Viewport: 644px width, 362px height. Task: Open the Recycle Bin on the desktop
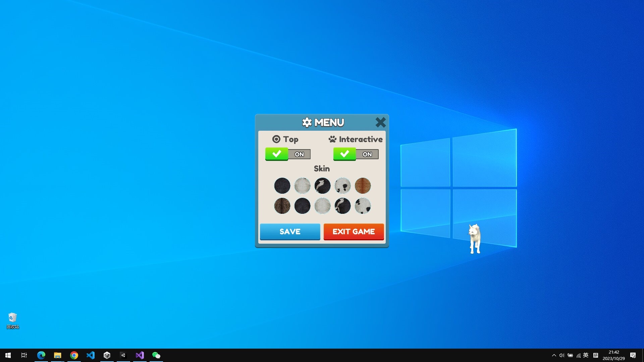pos(12,317)
